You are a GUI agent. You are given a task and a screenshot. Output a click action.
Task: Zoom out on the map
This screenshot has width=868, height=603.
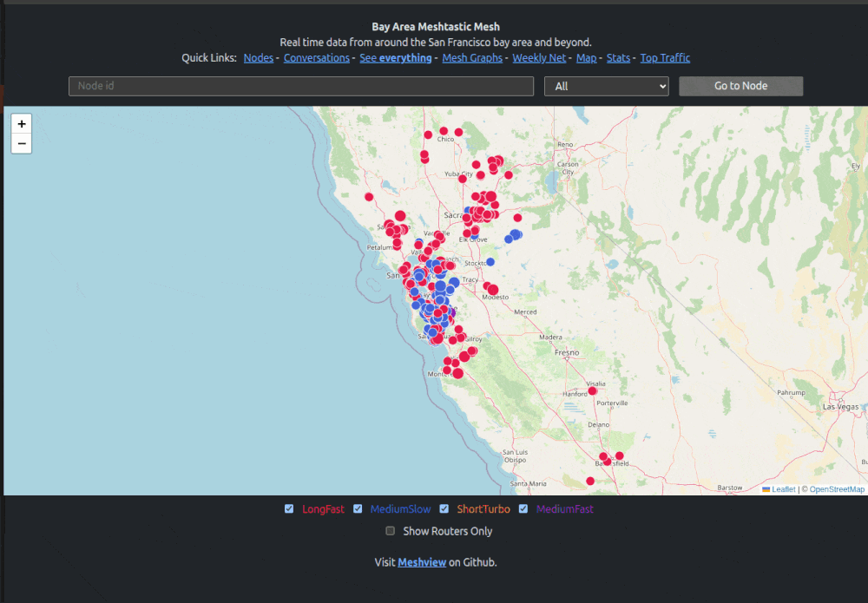click(x=22, y=144)
